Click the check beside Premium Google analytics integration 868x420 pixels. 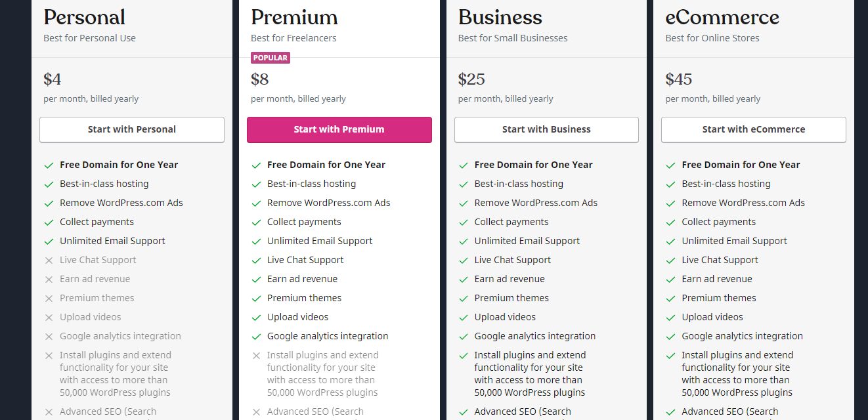click(256, 337)
